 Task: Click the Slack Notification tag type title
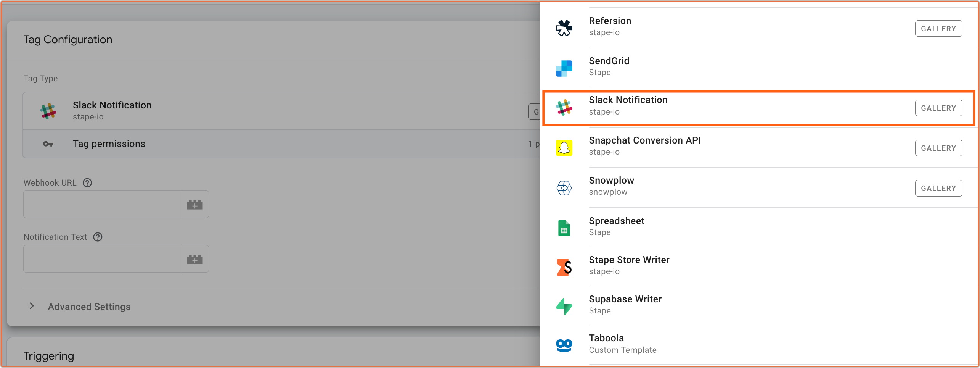coord(112,105)
